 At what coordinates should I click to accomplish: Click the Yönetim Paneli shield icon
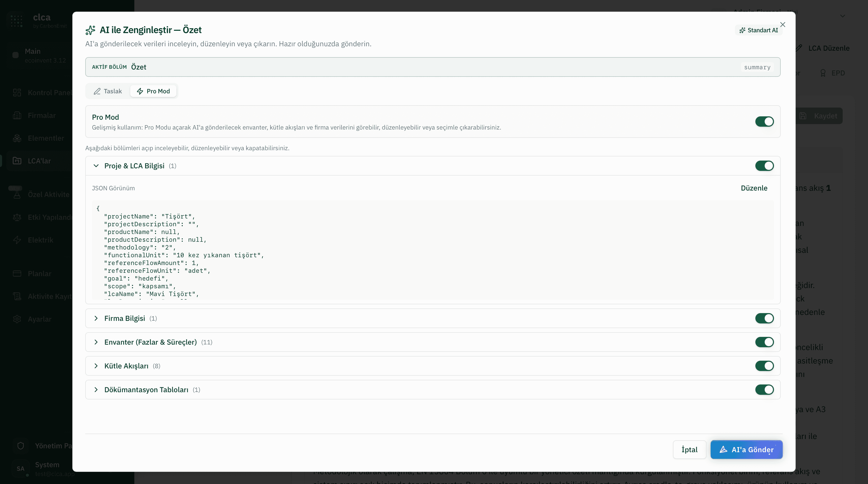21,445
